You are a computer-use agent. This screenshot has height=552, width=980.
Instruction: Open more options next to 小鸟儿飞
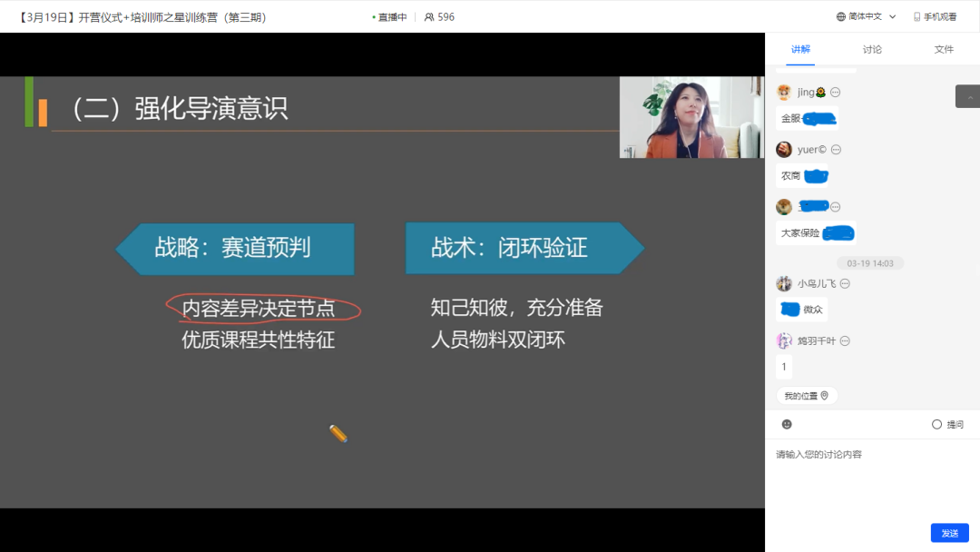(x=846, y=283)
